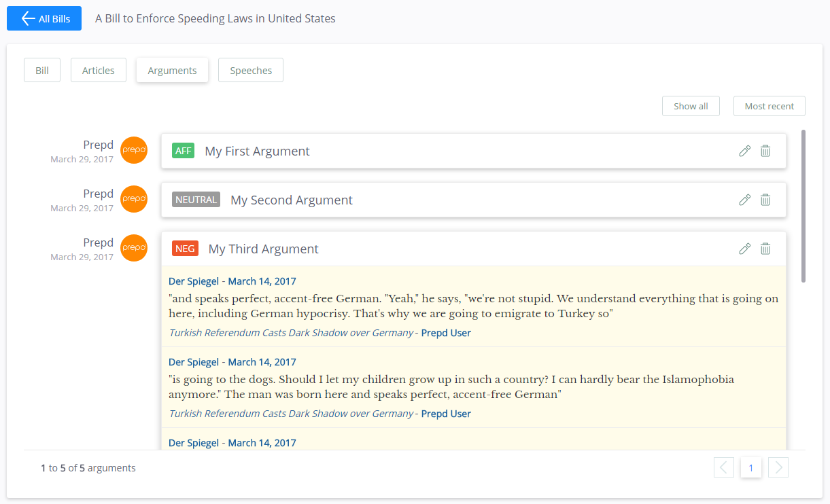Image resolution: width=830 pixels, height=504 pixels.
Task: Open Turkish Referendum article under first quote
Action: (x=291, y=333)
